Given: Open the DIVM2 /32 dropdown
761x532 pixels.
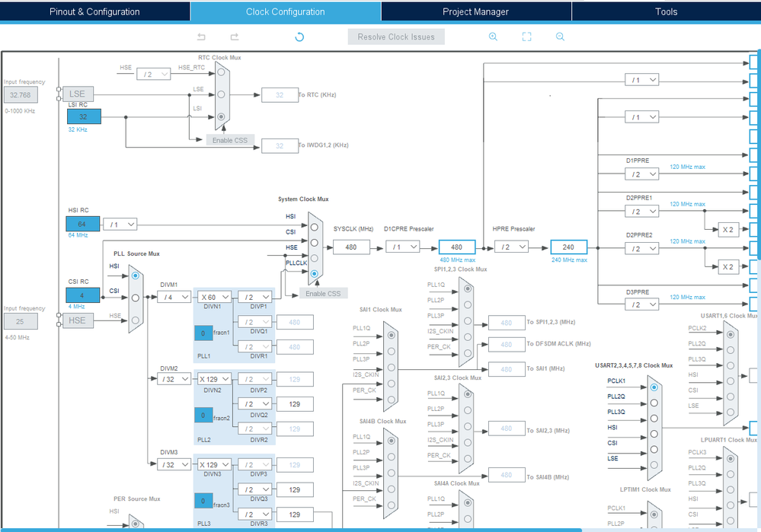Looking at the screenshot, I should 174,379.
